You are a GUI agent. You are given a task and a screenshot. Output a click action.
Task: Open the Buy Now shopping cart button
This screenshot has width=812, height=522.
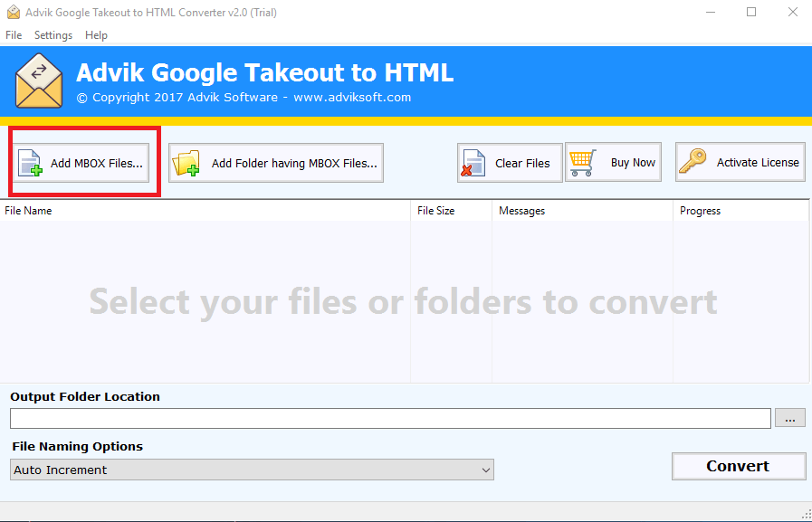click(x=613, y=163)
